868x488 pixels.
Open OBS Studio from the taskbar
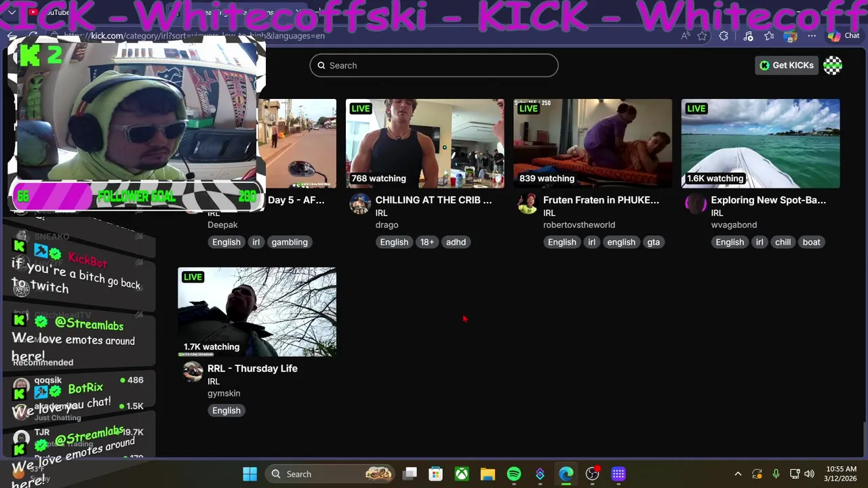(x=593, y=474)
